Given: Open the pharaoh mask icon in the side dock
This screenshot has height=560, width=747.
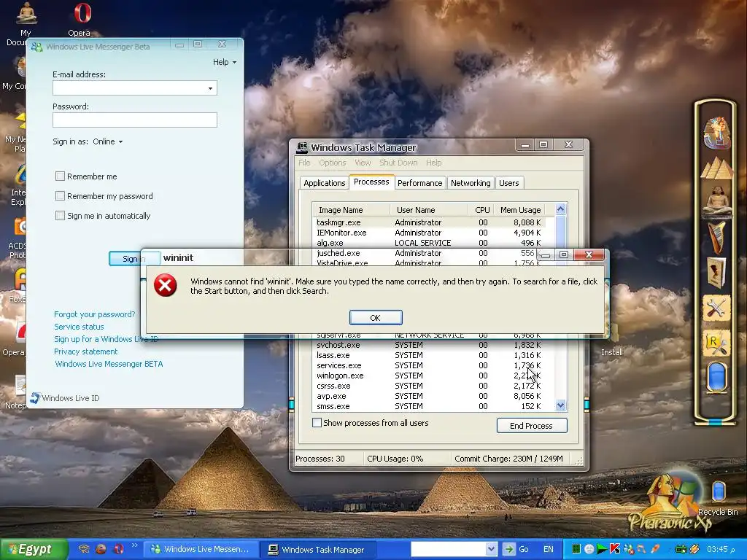Looking at the screenshot, I should coord(716,133).
